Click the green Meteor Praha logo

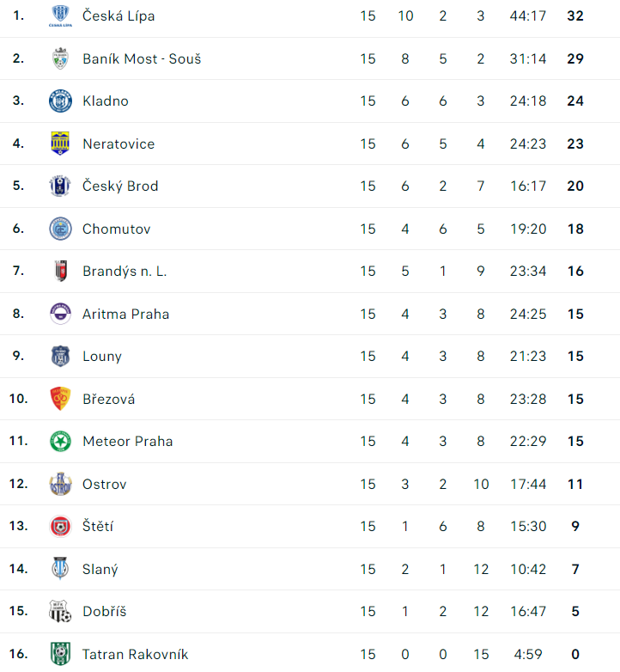60,442
